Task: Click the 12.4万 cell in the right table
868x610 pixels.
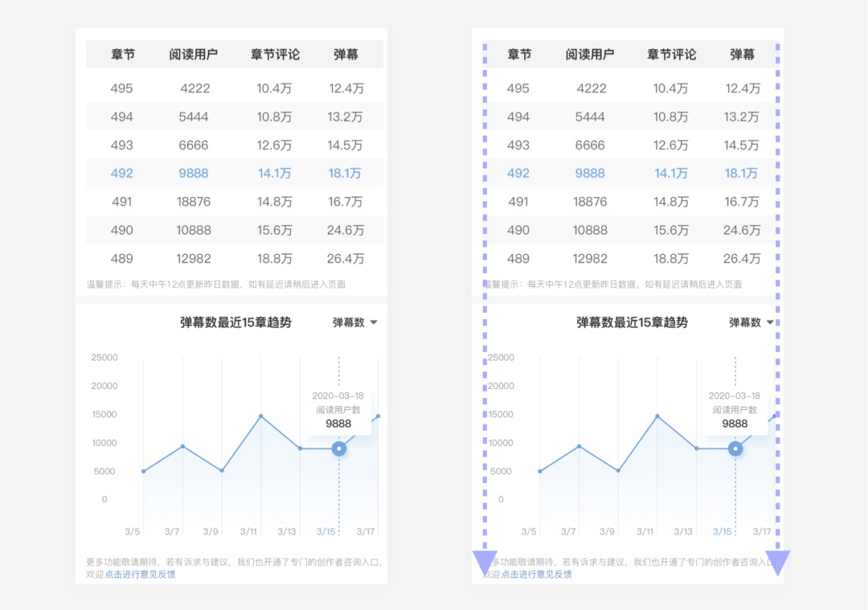Action: (x=743, y=88)
